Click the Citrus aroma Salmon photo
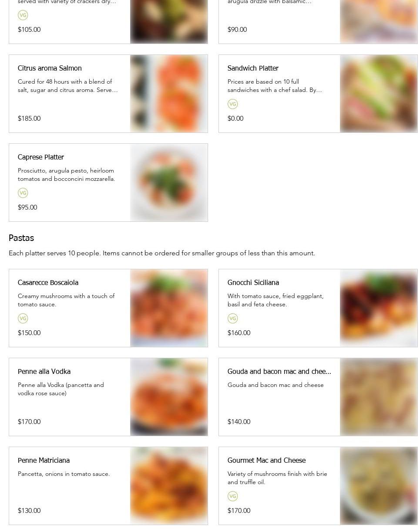The width and height of the screenshot is (420, 529). coord(169,94)
